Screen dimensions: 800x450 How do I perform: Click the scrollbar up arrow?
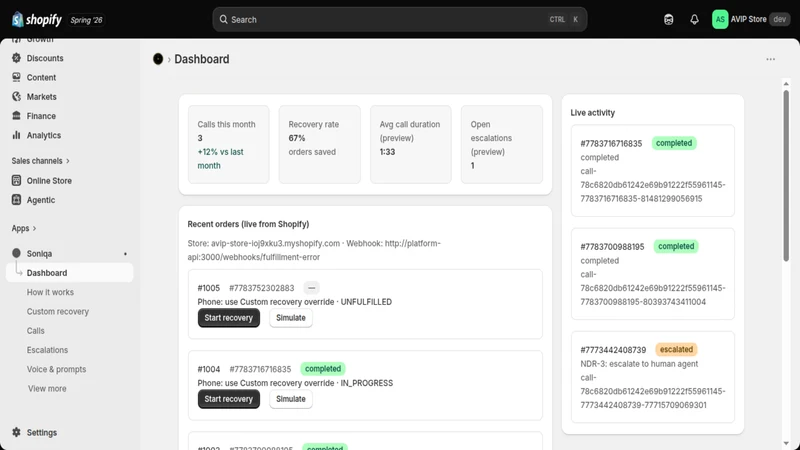point(786,84)
